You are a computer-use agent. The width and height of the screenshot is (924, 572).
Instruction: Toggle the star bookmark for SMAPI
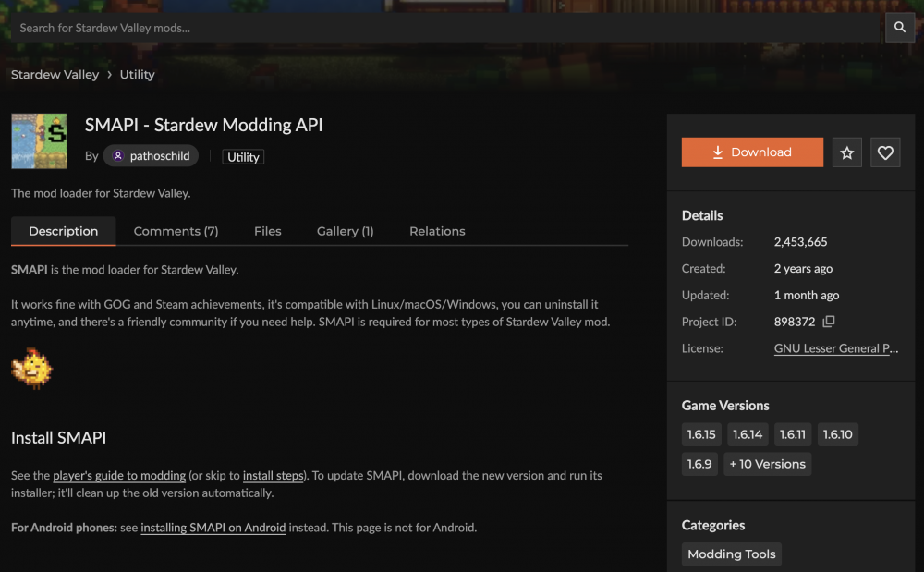pyautogui.click(x=847, y=152)
